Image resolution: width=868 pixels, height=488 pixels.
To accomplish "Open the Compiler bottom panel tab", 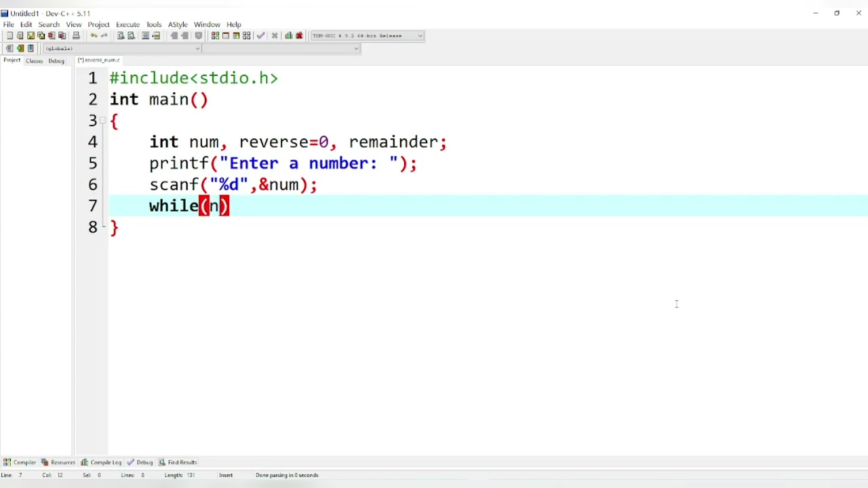I will click(20, 462).
